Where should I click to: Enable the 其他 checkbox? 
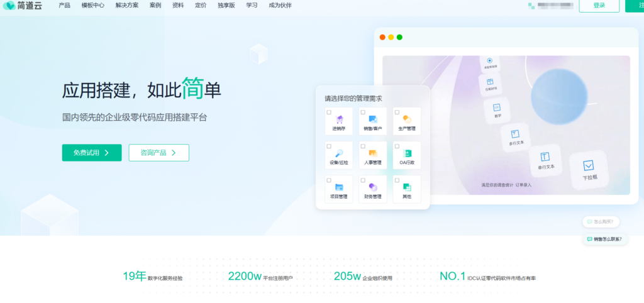[397, 180]
